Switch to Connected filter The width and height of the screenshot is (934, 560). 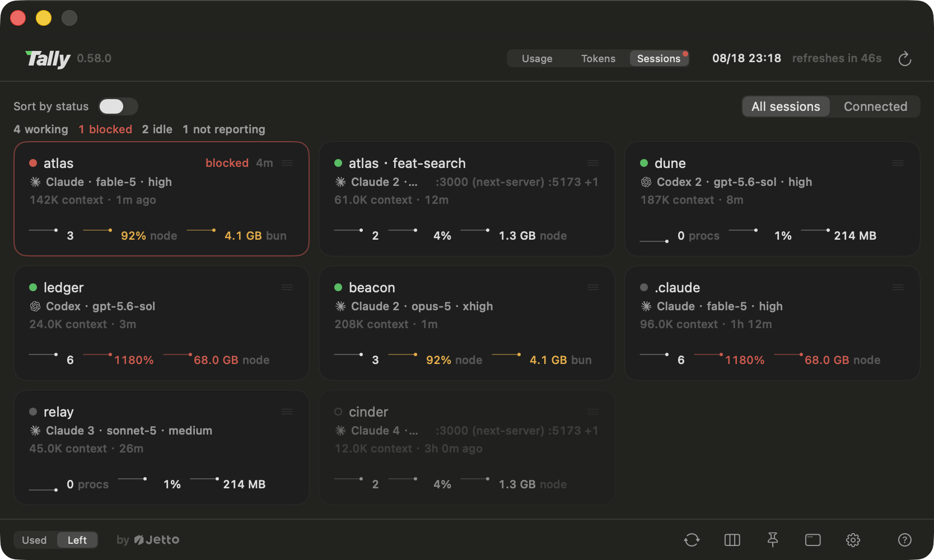click(875, 106)
